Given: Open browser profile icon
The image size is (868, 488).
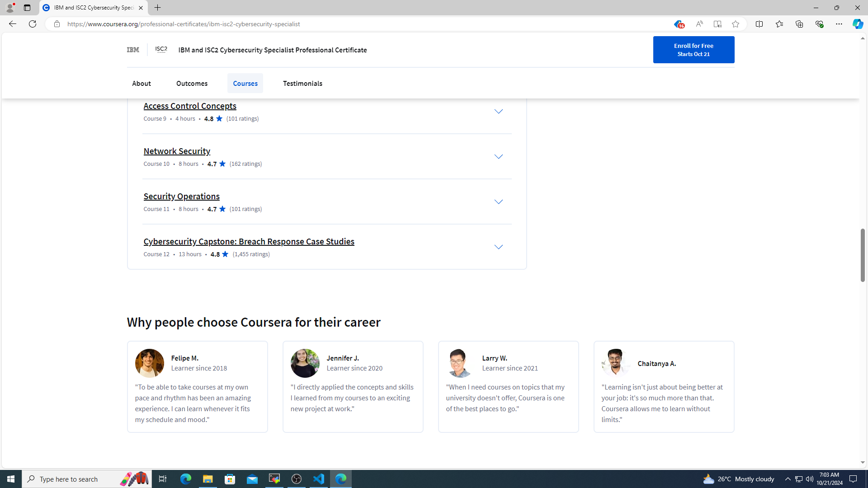Looking at the screenshot, I should (9, 7).
